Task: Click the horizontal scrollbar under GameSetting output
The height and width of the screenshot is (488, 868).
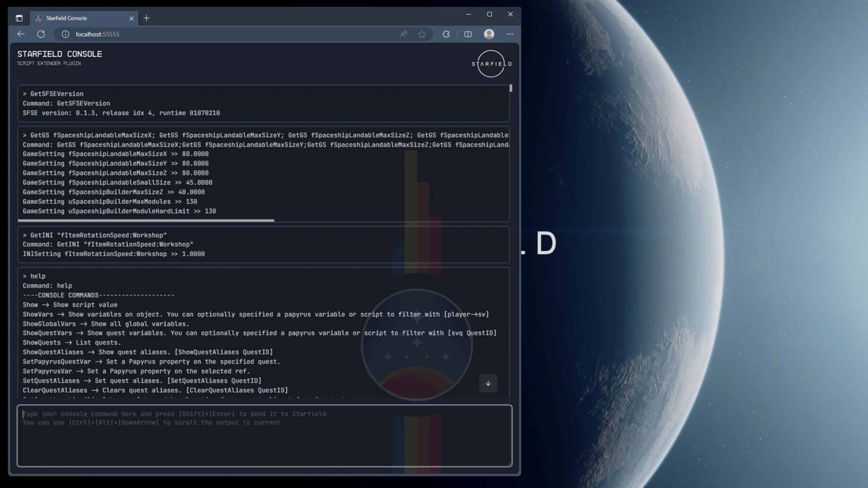Action: point(146,221)
